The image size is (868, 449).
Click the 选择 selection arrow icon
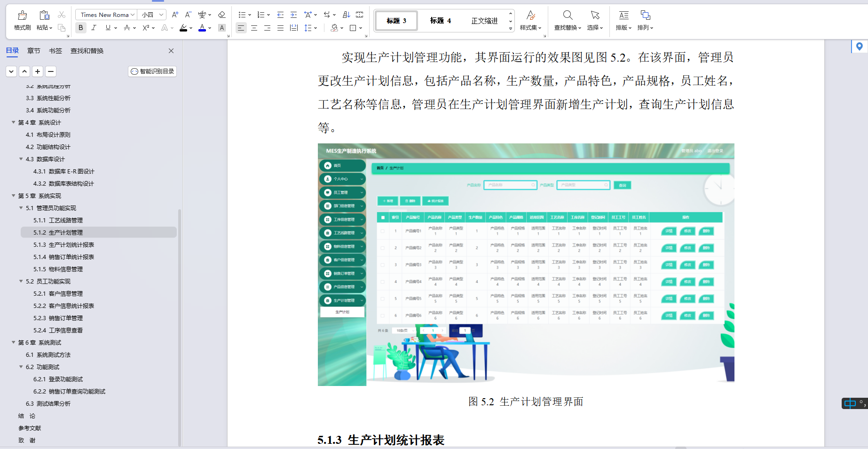(x=594, y=16)
